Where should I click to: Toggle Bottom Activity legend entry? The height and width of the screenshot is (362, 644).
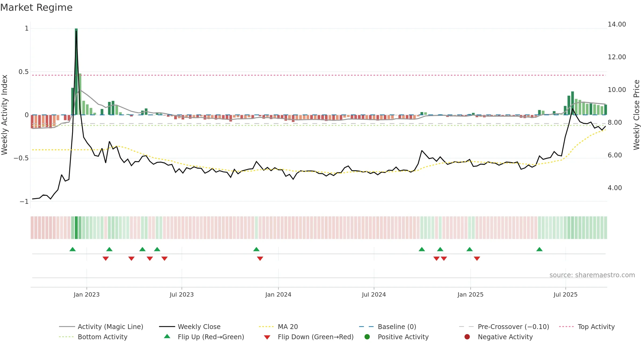pyautogui.click(x=93, y=337)
